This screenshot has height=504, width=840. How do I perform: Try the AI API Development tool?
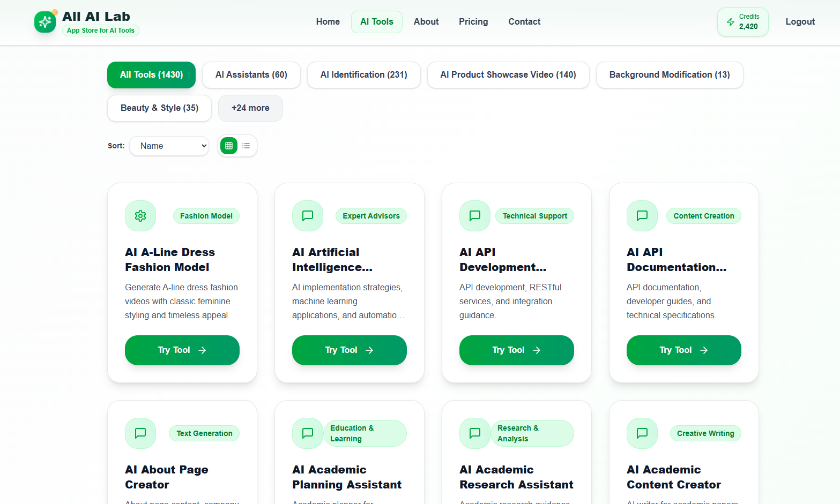[517, 350]
